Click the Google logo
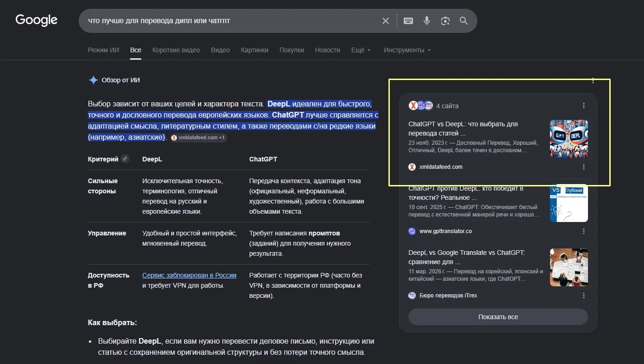This screenshot has width=644, height=364. [x=37, y=20]
